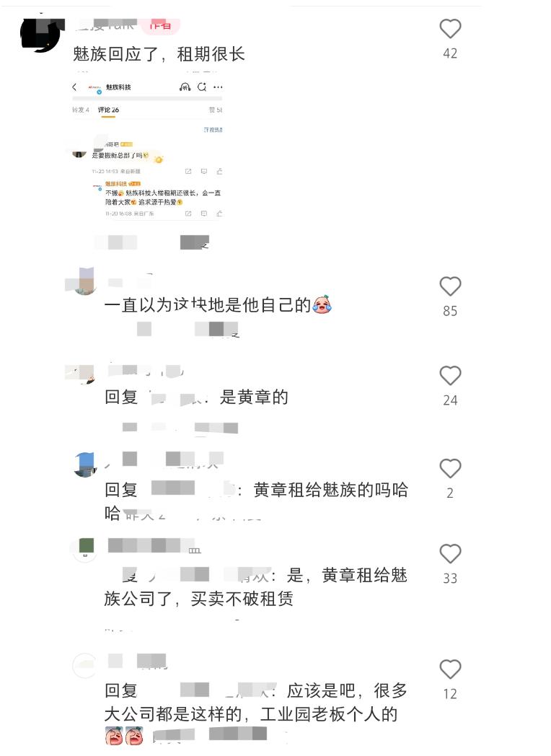The image size is (551, 756).
Task: Open the blue avatar of 黄章租给魅族 replier
Action: tap(85, 465)
